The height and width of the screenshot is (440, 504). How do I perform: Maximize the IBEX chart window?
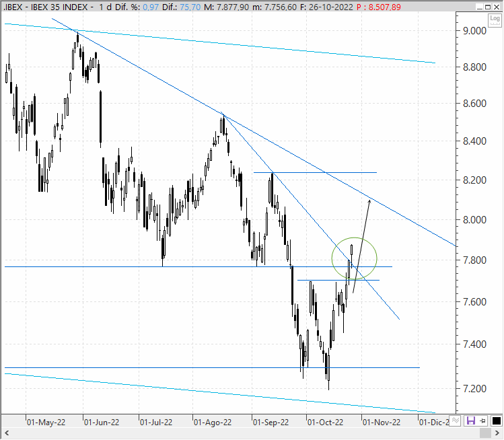(x=488, y=7)
